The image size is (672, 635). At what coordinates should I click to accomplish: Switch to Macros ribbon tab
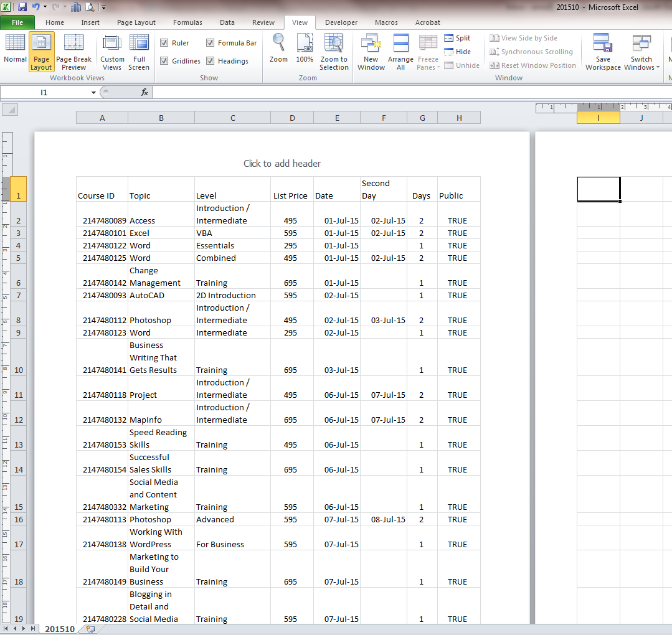click(386, 22)
